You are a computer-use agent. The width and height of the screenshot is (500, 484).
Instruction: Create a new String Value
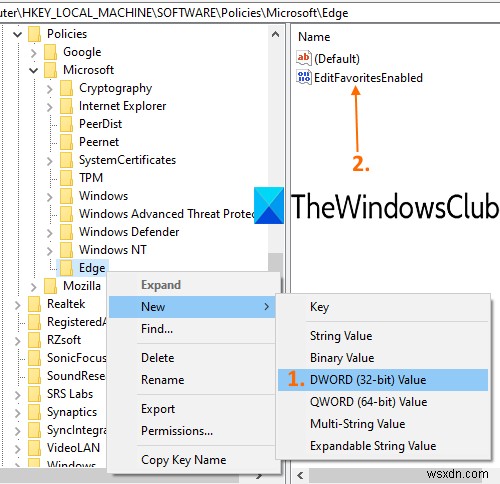[383, 336]
